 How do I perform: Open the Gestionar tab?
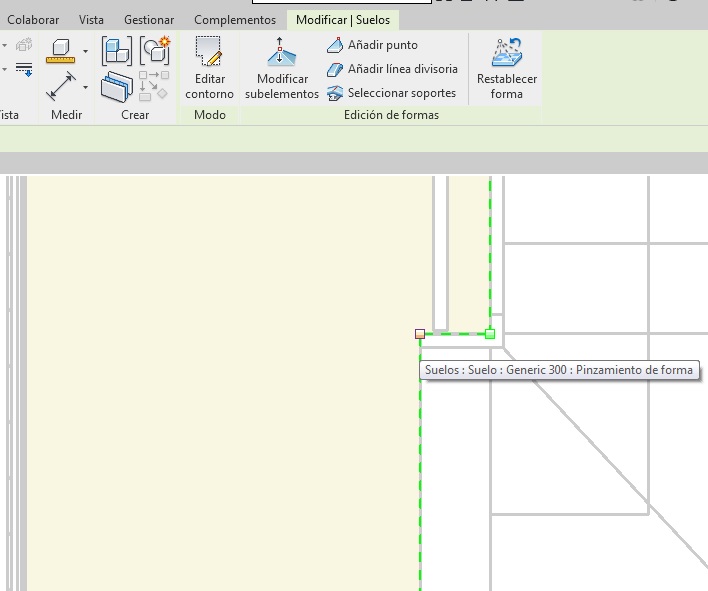click(149, 20)
